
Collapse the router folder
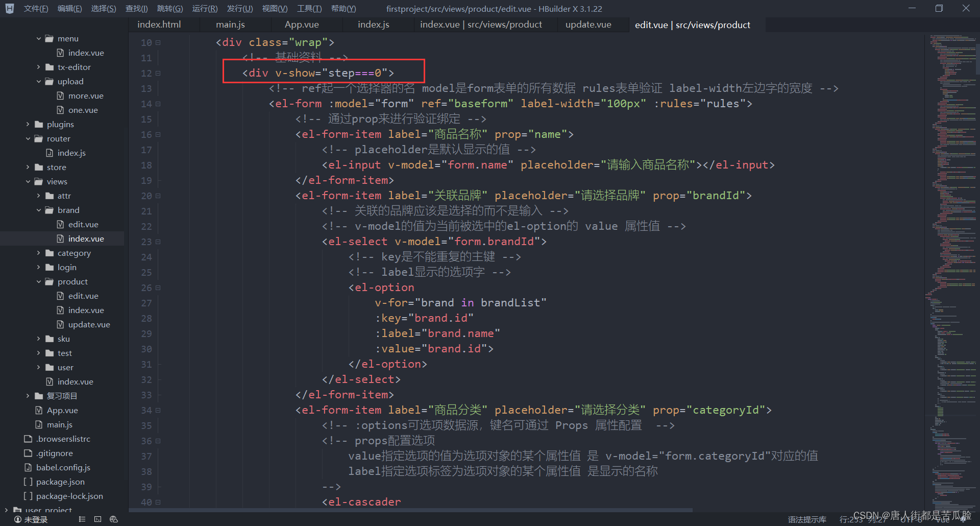point(28,138)
